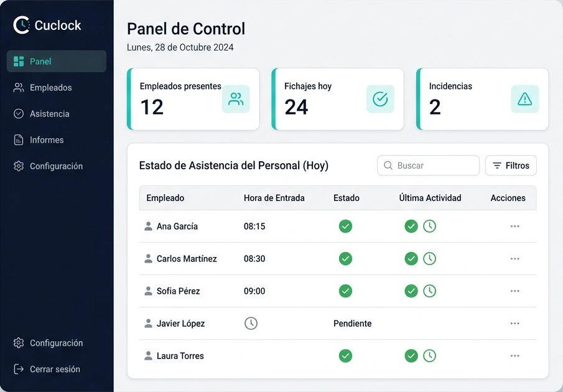This screenshot has width=563, height=392.
Task: Toggle Ana García's green status indicator
Action: tap(345, 226)
